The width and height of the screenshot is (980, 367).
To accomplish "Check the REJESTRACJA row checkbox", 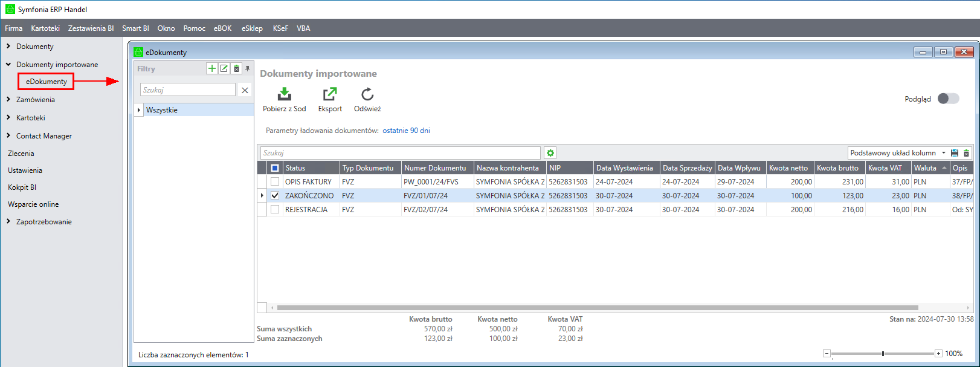I will 275,209.
